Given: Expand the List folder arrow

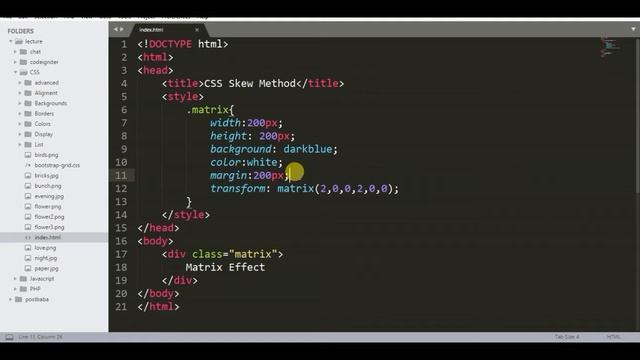Looking at the screenshot, I should tap(20, 144).
